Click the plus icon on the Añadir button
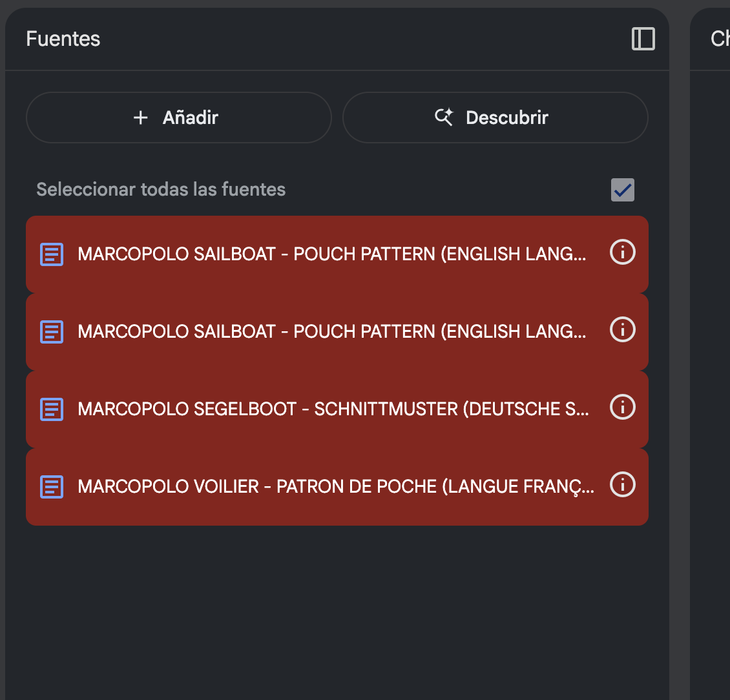Image resolution: width=730 pixels, height=700 pixels. click(x=141, y=118)
